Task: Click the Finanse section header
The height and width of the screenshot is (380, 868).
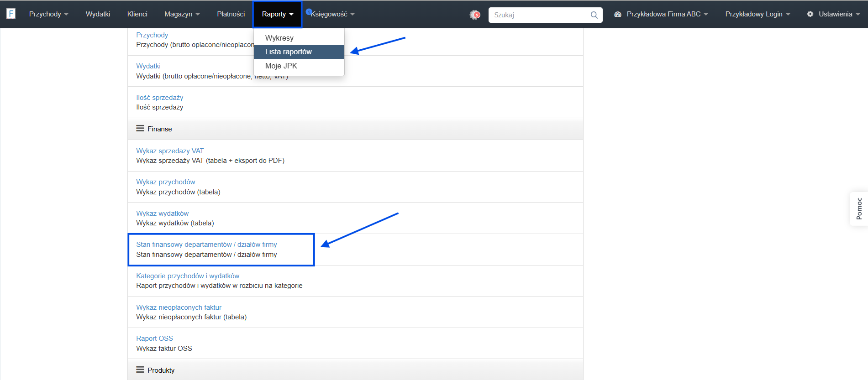Action: (355, 129)
